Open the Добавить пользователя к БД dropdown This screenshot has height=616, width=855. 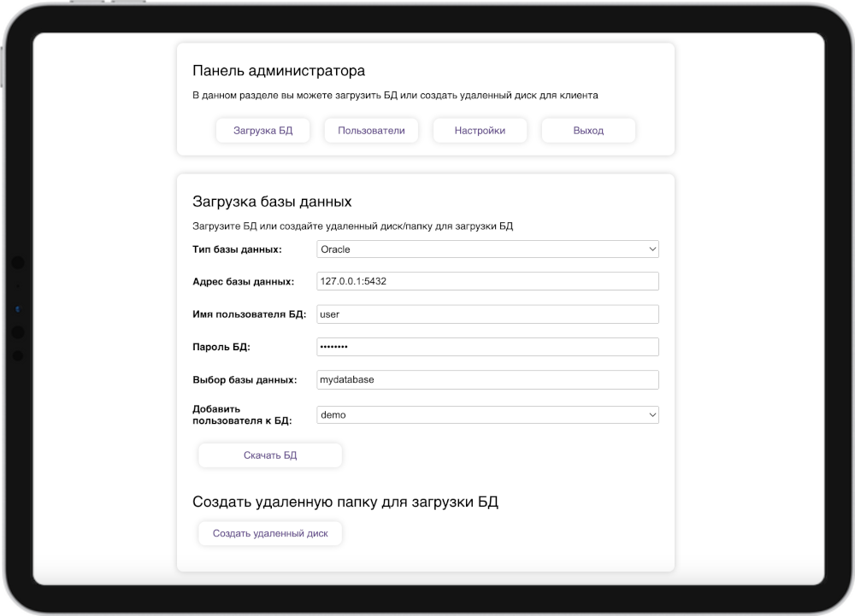tap(487, 414)
